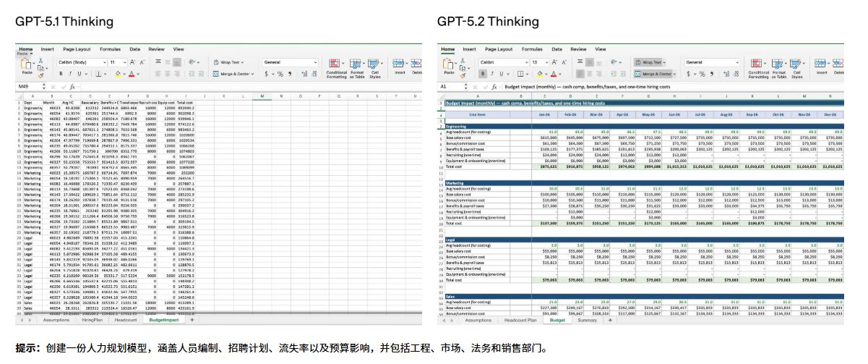The width and height of the screenshot is (868, 364).
Task: Click Name Box A1 in GPT-5.2 window
Action: 452,86
